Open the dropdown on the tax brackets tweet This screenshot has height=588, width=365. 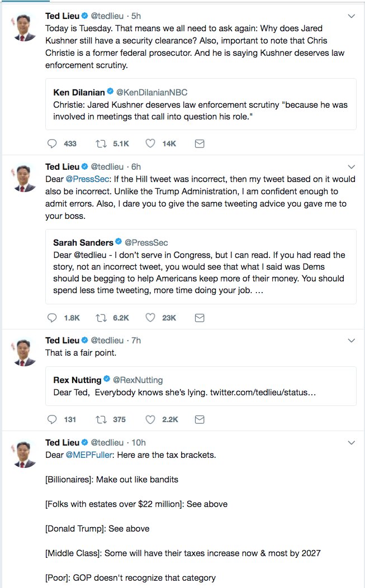(x=351, y=443)
